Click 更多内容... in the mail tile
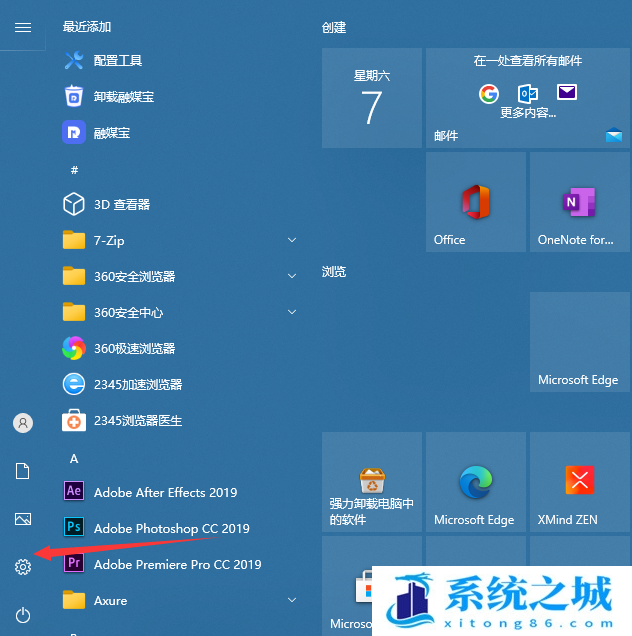 527,112
